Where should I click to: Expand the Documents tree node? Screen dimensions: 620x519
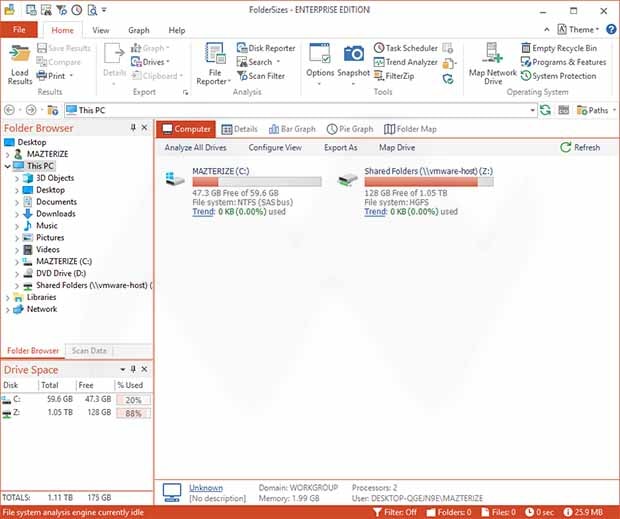point(17,202)
